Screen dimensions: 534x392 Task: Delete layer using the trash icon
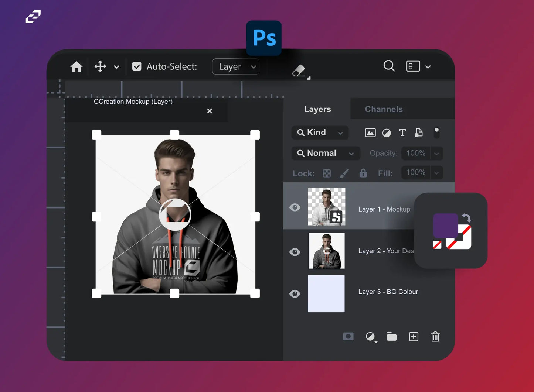click(x=435, y=337)
